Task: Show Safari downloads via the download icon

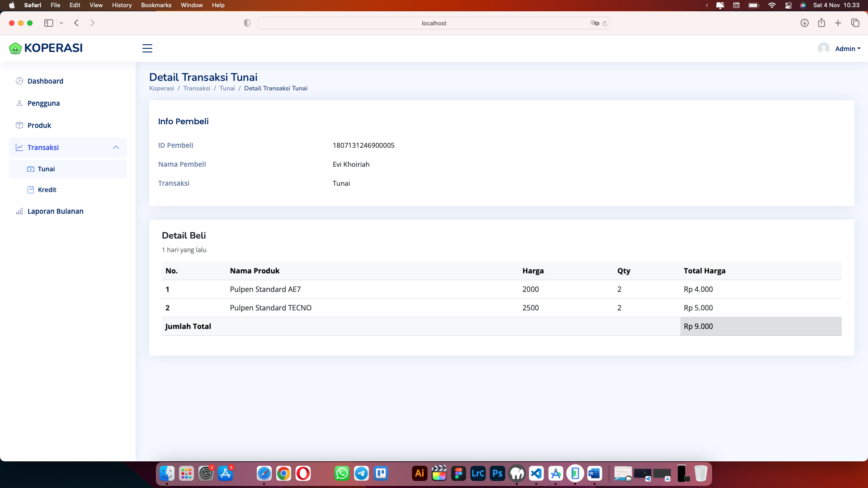Action: (804, 23)
